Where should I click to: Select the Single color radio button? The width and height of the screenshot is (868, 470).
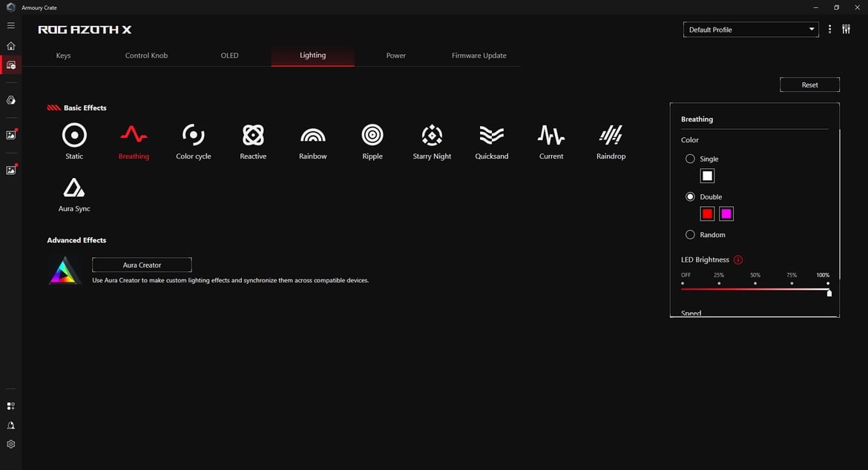[x=690, y=159]
